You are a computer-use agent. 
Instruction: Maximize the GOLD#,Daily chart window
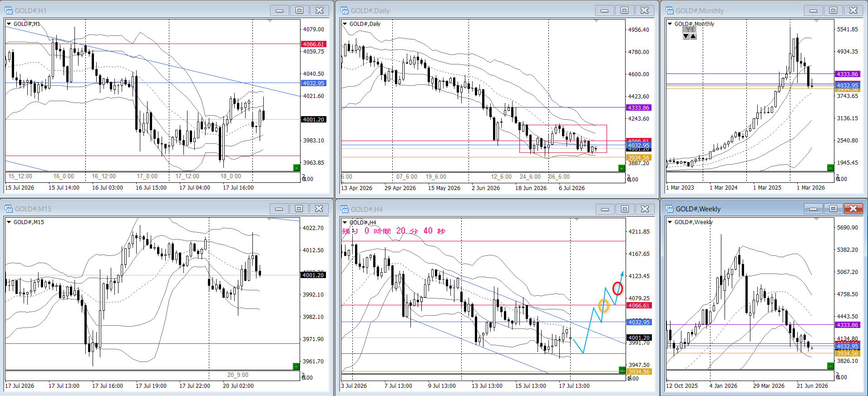pyautogui.click(x=625, y=10)
